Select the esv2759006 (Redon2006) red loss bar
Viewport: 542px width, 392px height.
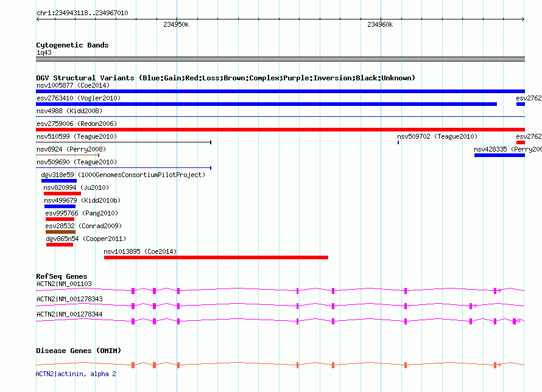280,130
